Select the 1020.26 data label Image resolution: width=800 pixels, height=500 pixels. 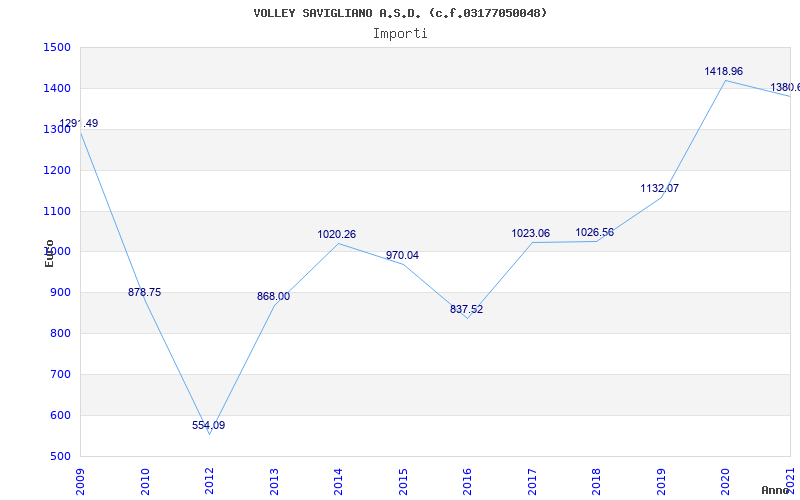[337, 235]
